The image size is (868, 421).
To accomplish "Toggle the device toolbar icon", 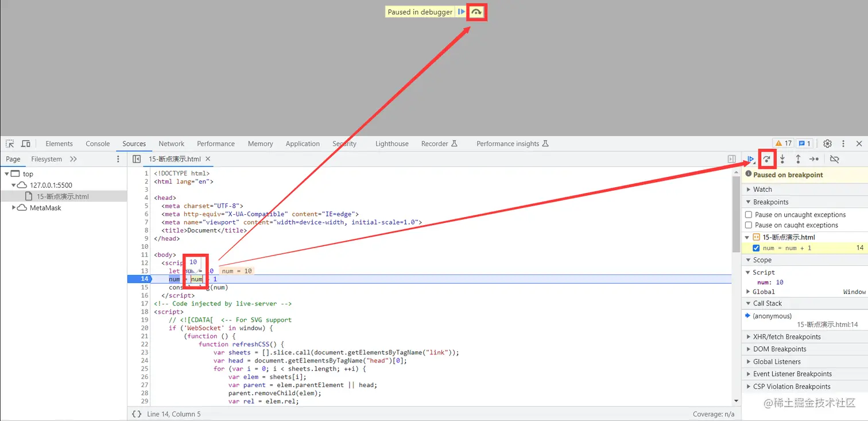I will point(26,144).
